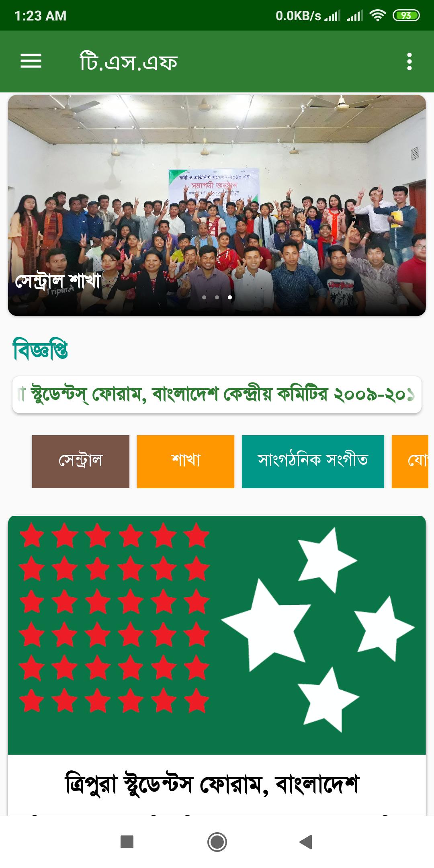Tap the Android recent apps button

(x=127, y=841)
